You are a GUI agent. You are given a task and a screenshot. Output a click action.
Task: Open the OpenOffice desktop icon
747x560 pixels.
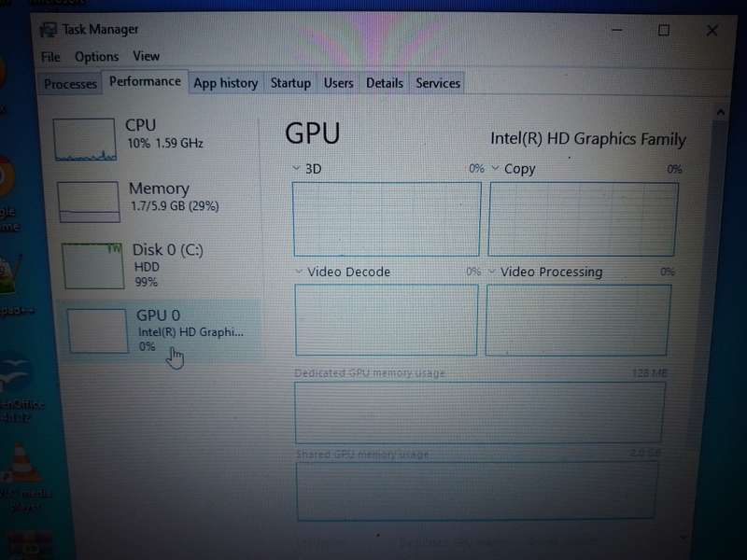(19, 390)
